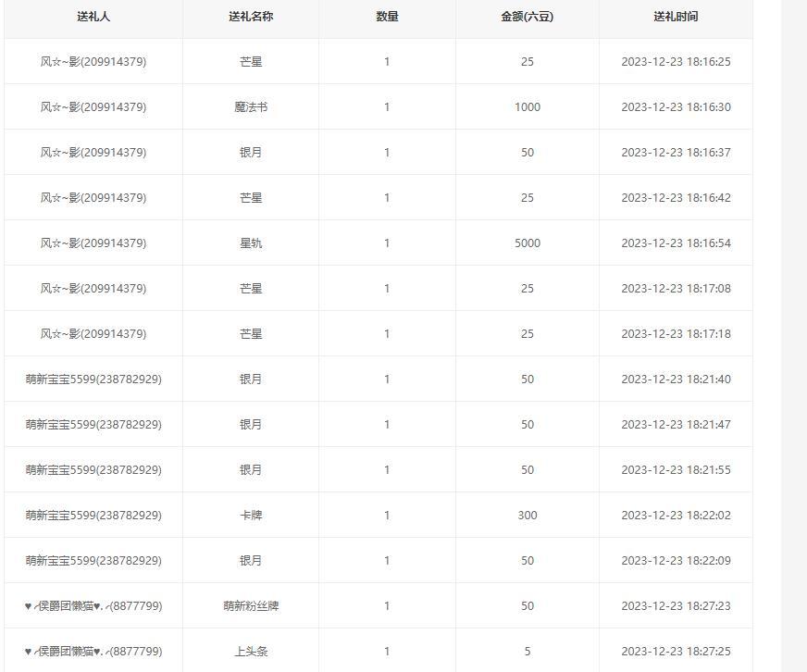This screenshot has height=672, width=807.
Task: Select gift name 卡牌
Action: [251, 515]
